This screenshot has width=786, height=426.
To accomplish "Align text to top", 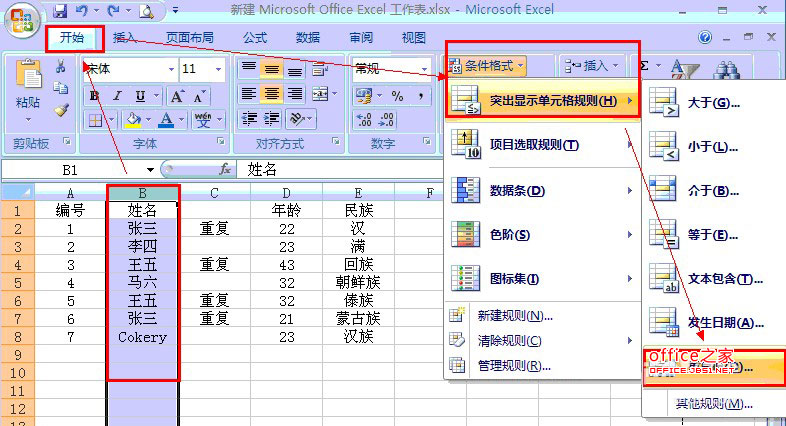I will [249, 69].
